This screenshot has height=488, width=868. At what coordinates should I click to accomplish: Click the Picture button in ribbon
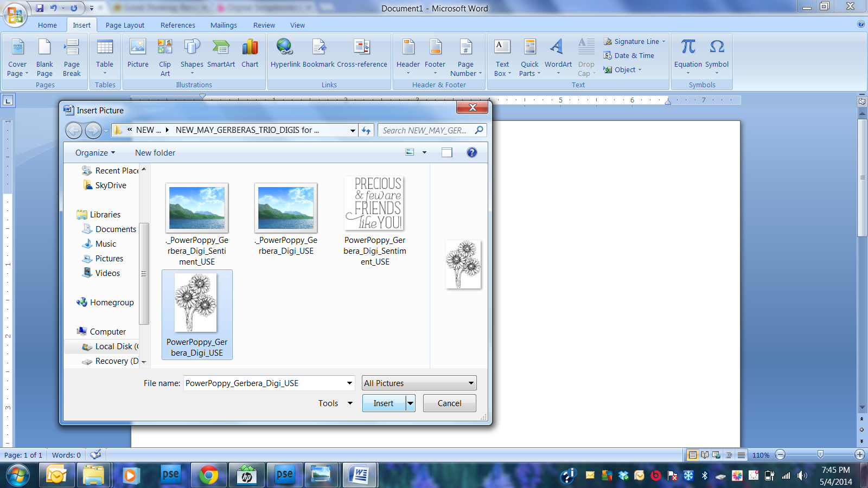(x=138, y=53)
